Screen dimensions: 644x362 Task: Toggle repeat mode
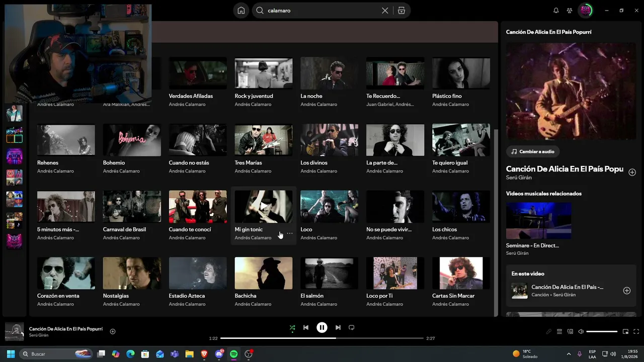352,328
